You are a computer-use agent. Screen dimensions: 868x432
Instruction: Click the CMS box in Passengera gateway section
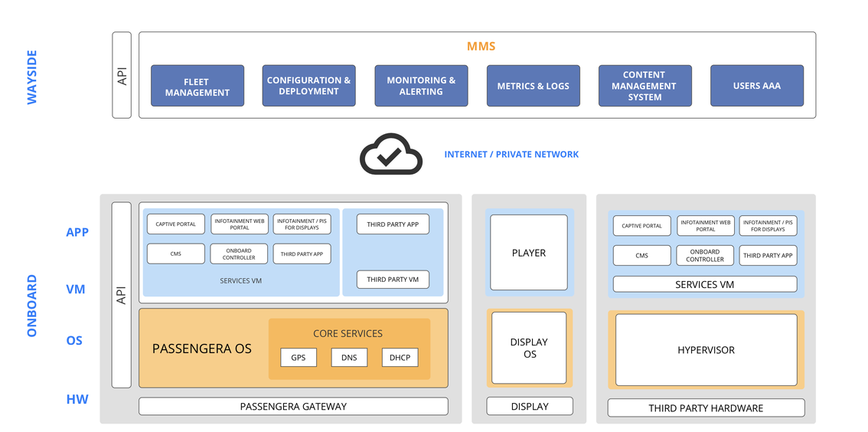(175, 254)
